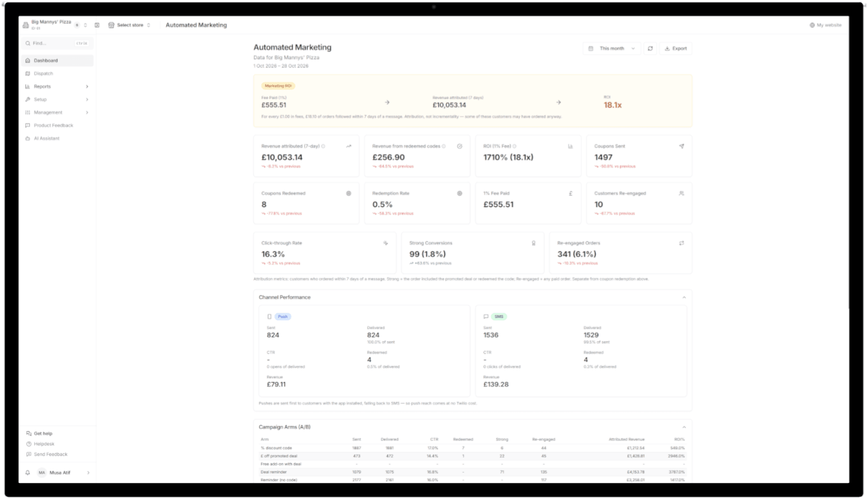Viewport: 868px width, 499px height.
Task: Click info icon beside Revenue from redeemed codes
Action: 444,146
